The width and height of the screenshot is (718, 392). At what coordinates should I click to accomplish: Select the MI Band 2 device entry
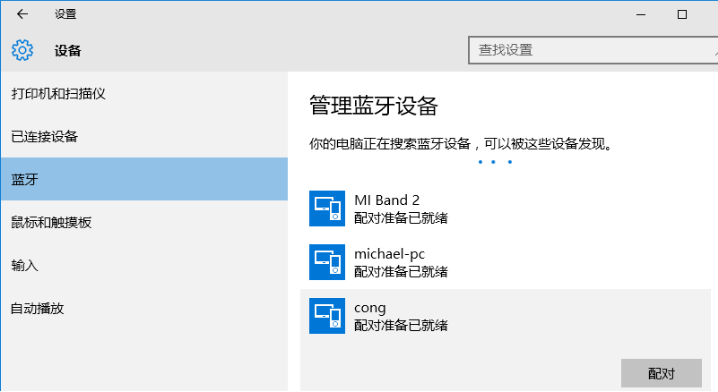click(x=506, y=208)
